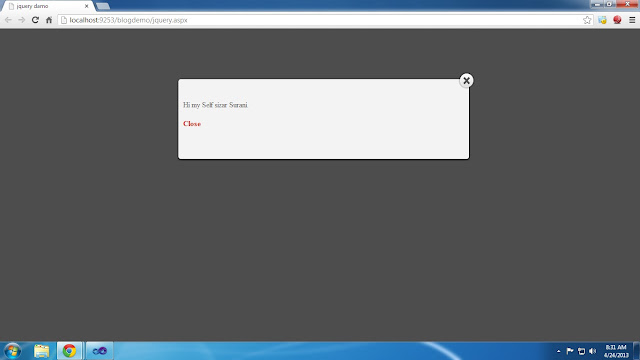Open the volume speaker tray icon

(593, 351)
